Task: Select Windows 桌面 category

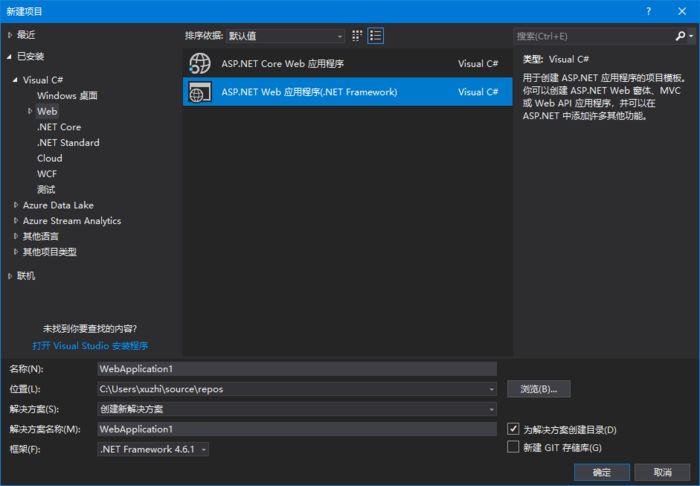Action: tap(67, 96)
